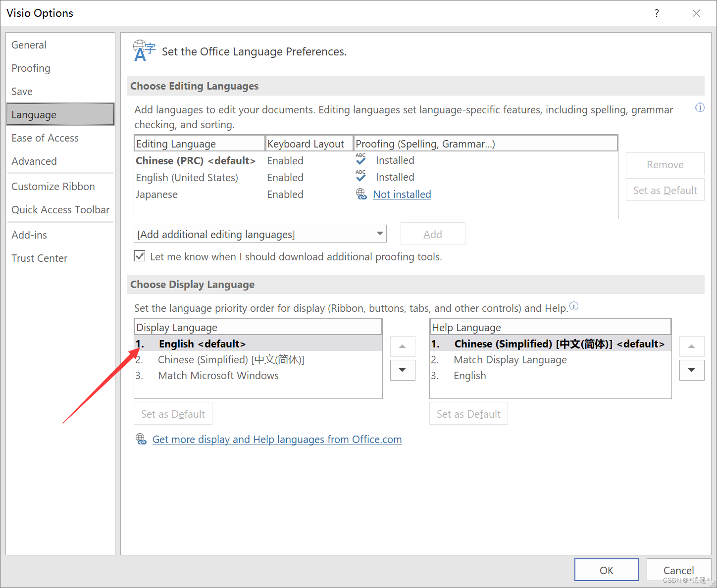This screenshot has width=717, height=588.
Task: Move help language up with the up arrow
Action: pyautogui.click(x=692, y=346)
